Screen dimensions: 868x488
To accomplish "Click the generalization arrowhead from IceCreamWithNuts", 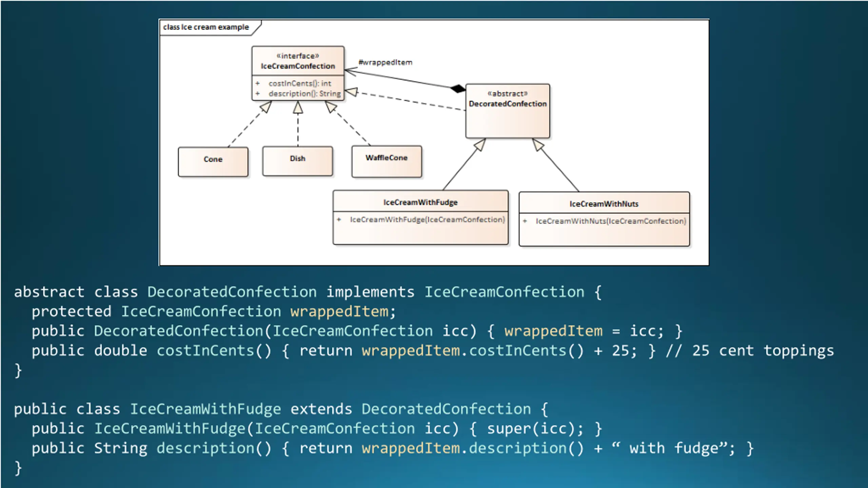I will point(538,145).
